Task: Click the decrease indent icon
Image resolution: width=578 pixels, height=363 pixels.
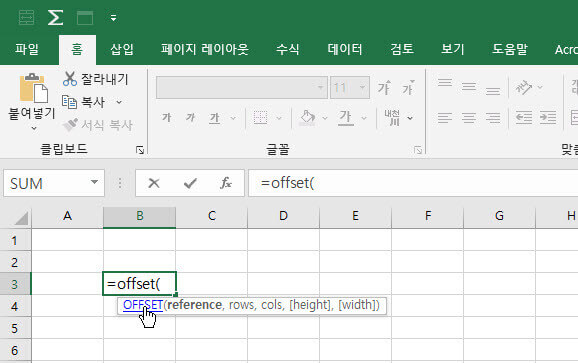Action: coord(523,118)
